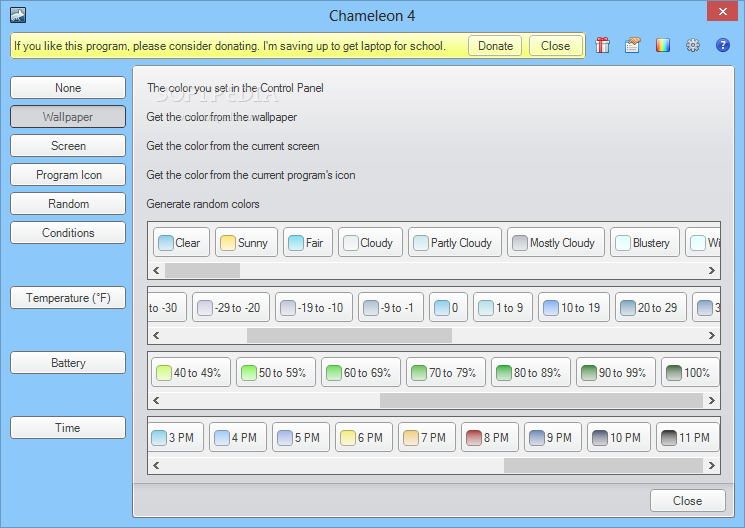Click right arrow of temperature scrollbar
Screen dimensions: 745x528
point(712,336)
